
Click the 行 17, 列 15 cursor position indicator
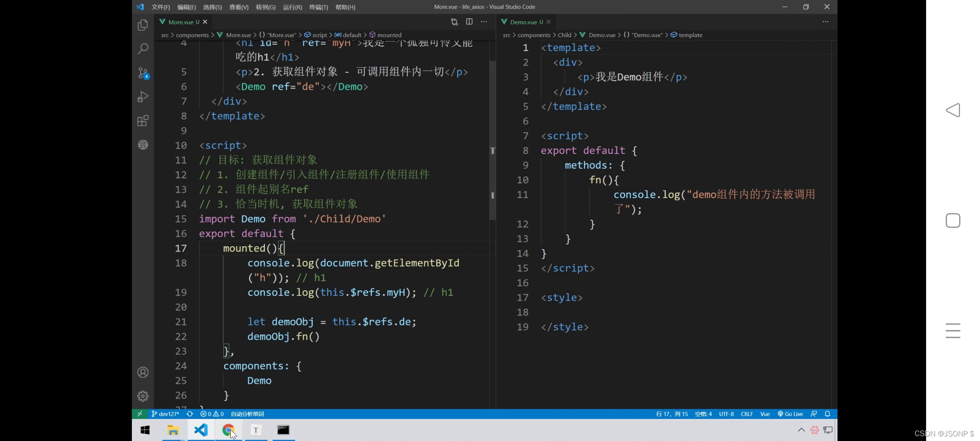click(x=672, y=414)
